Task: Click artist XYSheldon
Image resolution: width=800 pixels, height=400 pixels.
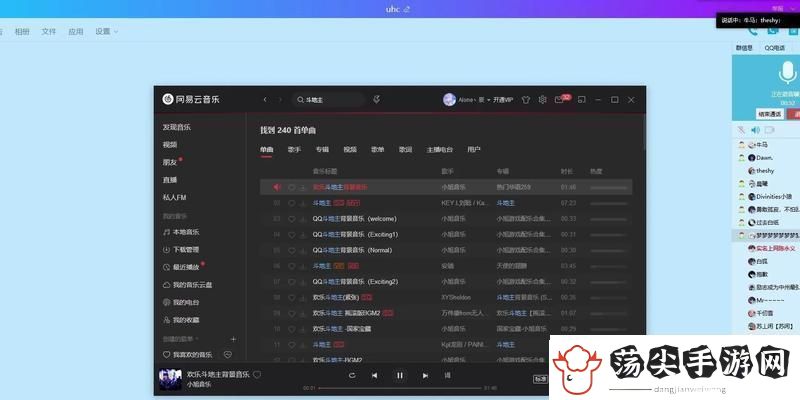Action: click(456, 297)
